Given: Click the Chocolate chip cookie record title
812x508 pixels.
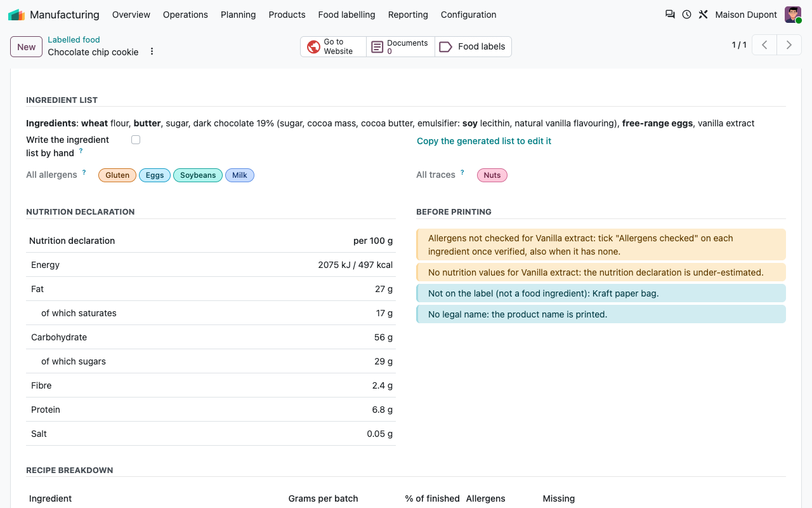Looking at the screenshot, I should (93, 52).
